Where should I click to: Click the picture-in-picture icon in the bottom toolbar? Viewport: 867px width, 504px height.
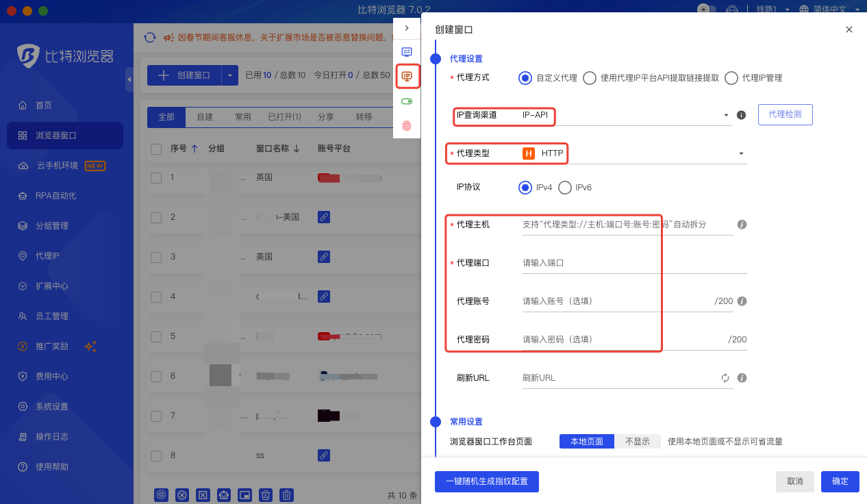[x=245, y=495]
